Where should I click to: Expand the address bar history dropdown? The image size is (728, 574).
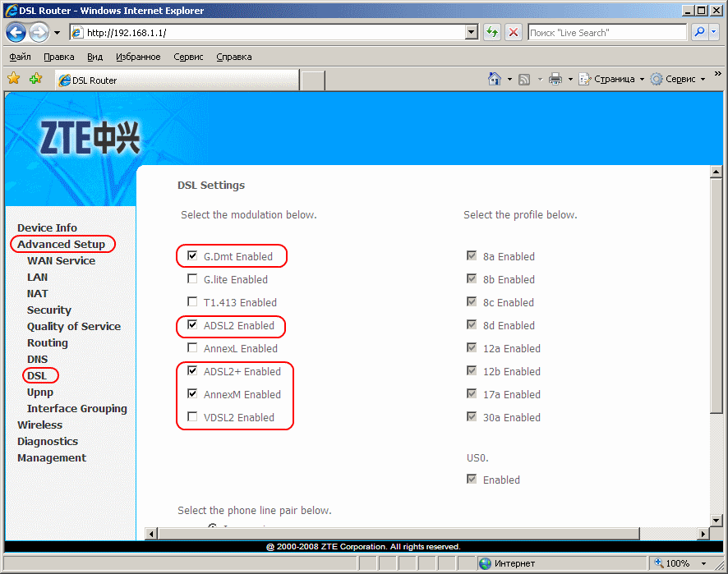pyautogui.click(x=472, y=33)
